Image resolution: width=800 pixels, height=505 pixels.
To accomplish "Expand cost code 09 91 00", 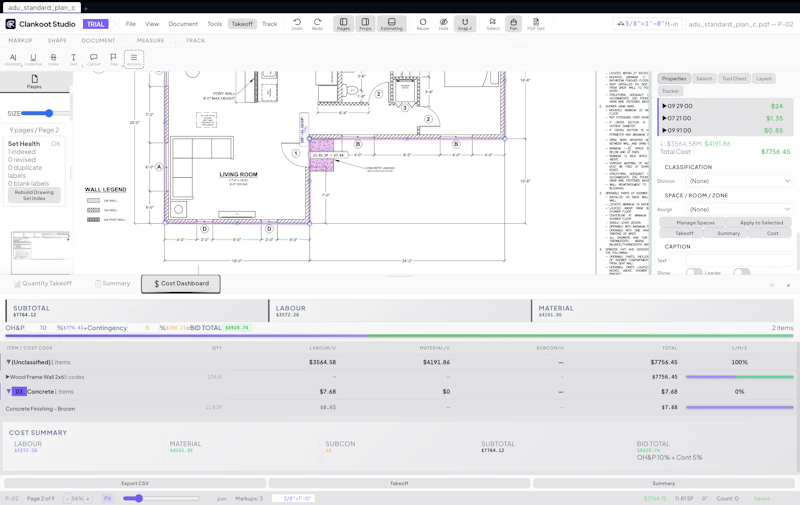I will coord(665,131).
